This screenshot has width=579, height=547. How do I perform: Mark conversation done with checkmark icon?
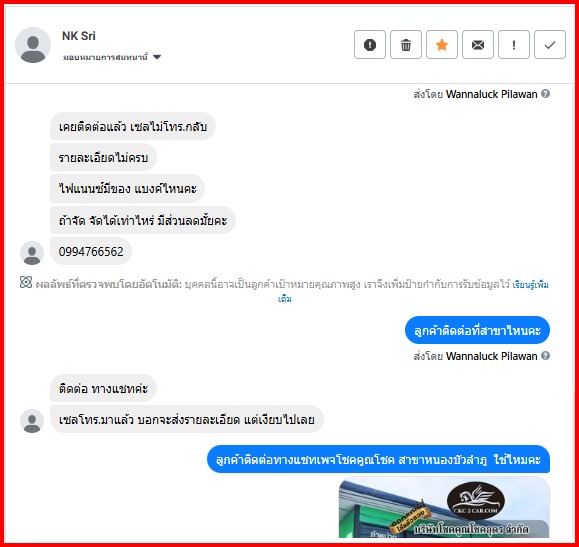550,45
